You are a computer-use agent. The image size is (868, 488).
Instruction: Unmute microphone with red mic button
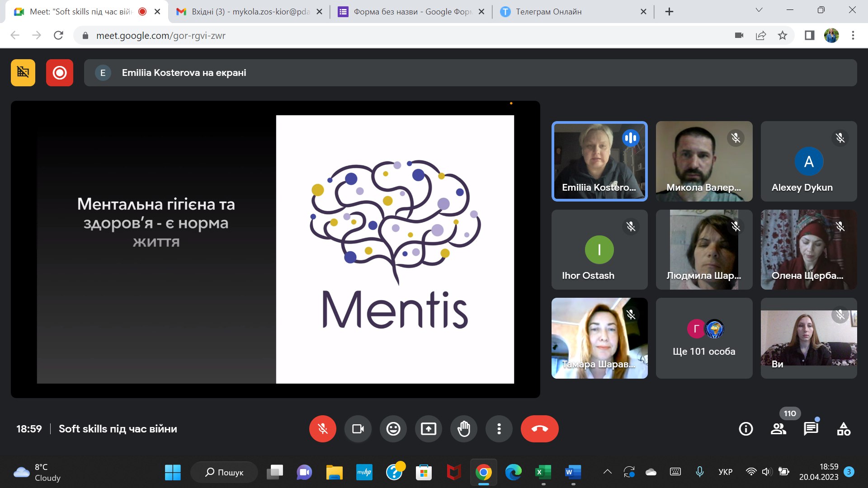[322, 428]
